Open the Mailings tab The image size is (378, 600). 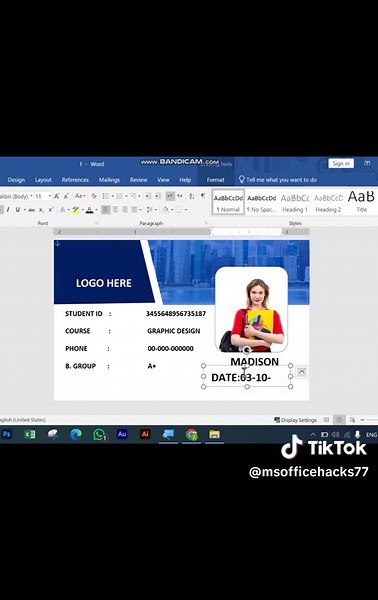(x=109, y=179)
